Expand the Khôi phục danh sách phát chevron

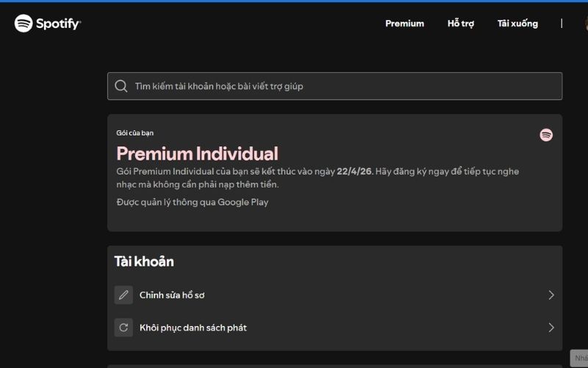(551, 328)
